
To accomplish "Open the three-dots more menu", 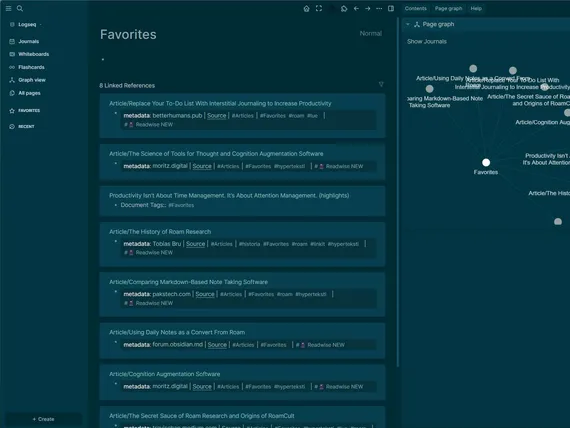I will pyautogui.click(x=379, y=8).
